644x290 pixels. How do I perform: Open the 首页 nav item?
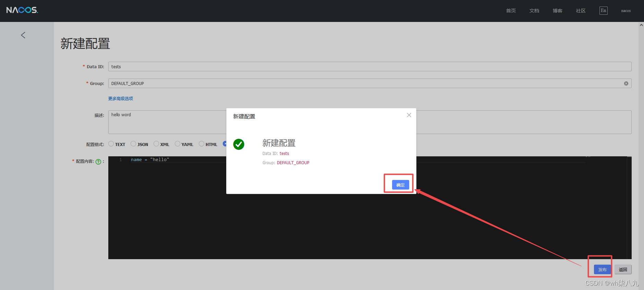coord(511,11)
